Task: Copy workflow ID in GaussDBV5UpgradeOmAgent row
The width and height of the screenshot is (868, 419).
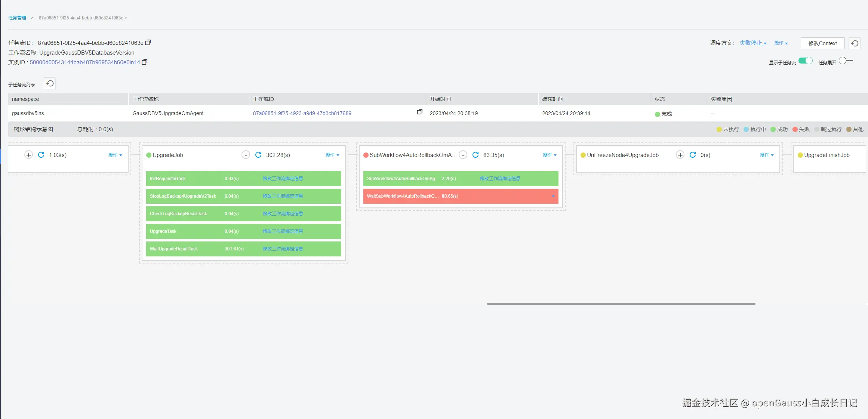Action: click(419, 112)
